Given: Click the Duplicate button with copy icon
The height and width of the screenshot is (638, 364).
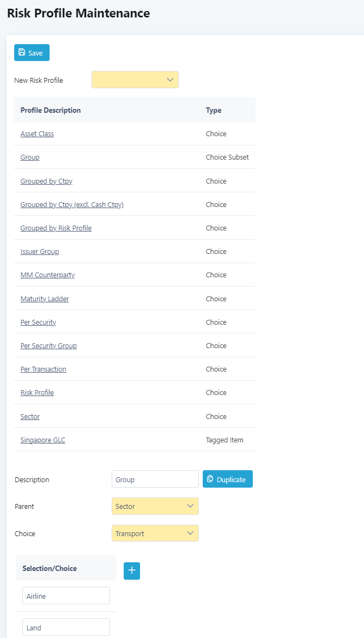Looking at the screenshot, I should click(x=228, y=479).
